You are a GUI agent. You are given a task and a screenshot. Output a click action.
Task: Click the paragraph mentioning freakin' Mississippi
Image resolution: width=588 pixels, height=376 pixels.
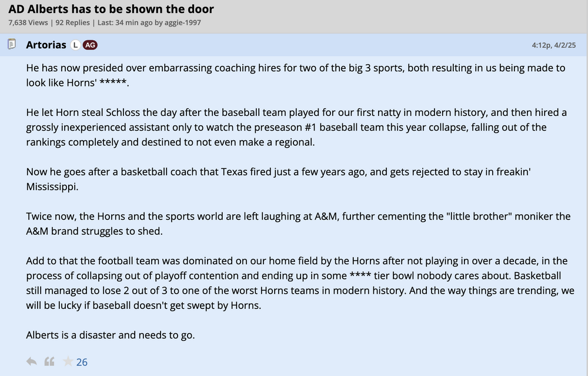(x=276, y=179)
